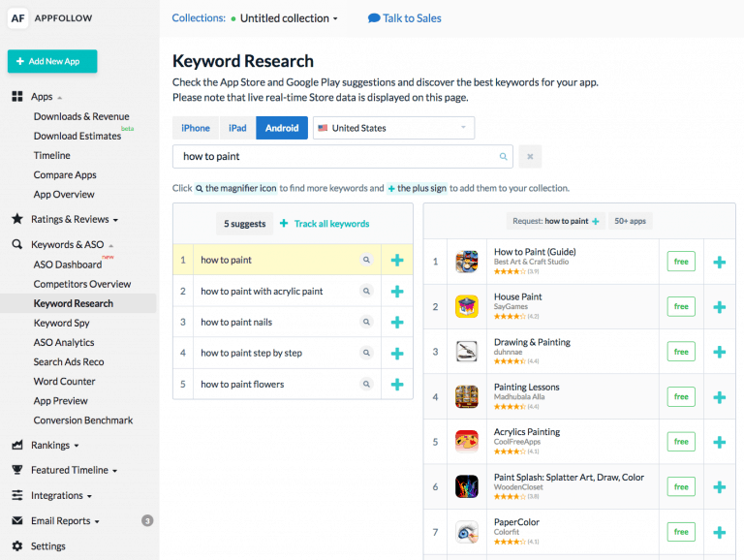Click the Acrylics Painting app icon

[x=467, y=442]
